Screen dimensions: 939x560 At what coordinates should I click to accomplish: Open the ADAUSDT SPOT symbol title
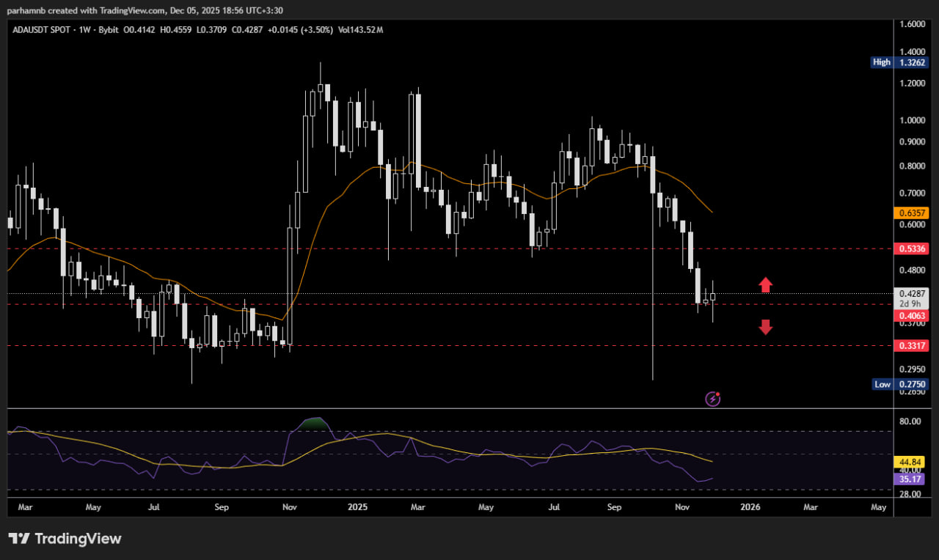tap(43, 30)
